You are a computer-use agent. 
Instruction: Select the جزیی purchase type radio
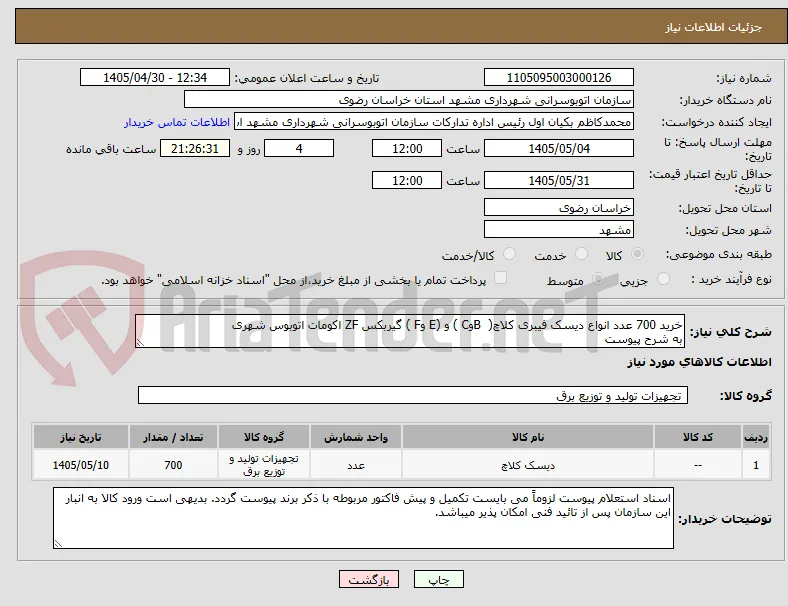[x=663, y=279]
